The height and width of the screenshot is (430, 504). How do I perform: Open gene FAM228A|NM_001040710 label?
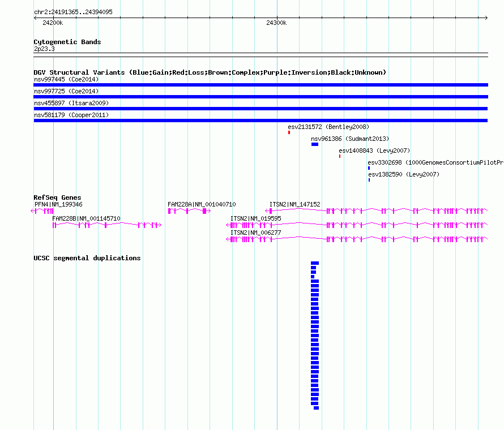click(202, 205)
